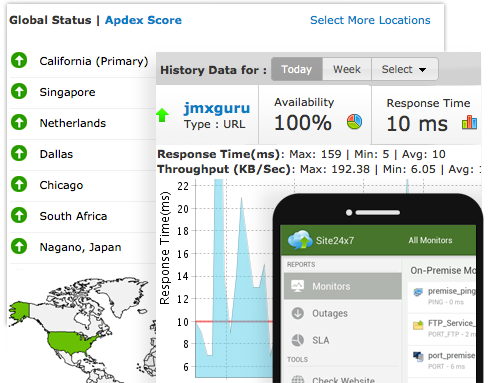
Task: Open the Select period dropdown
Action: point(404,69)
